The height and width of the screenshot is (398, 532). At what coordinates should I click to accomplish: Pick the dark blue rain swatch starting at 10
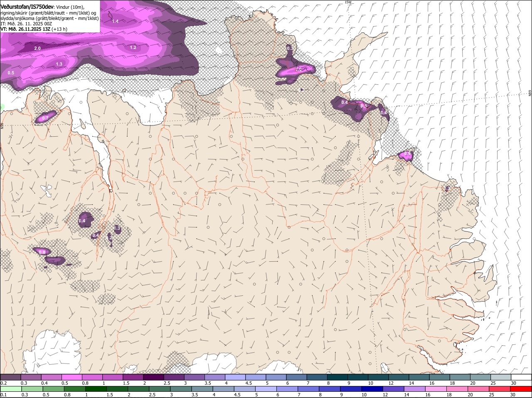pos(372,389)
